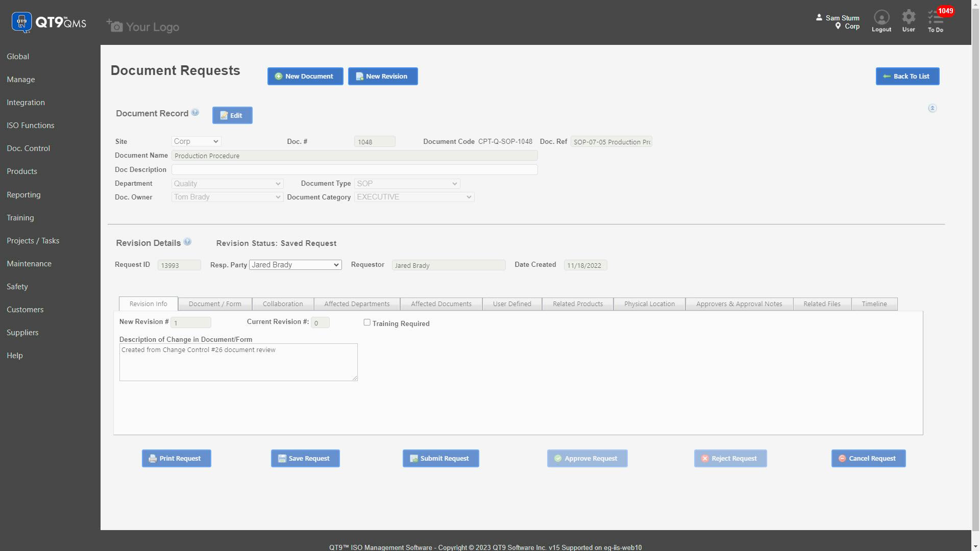The width and height of the screenshot is (980, 551).
Task: Click the QT9 QMS logo
Action: click(x=48, y=22)
